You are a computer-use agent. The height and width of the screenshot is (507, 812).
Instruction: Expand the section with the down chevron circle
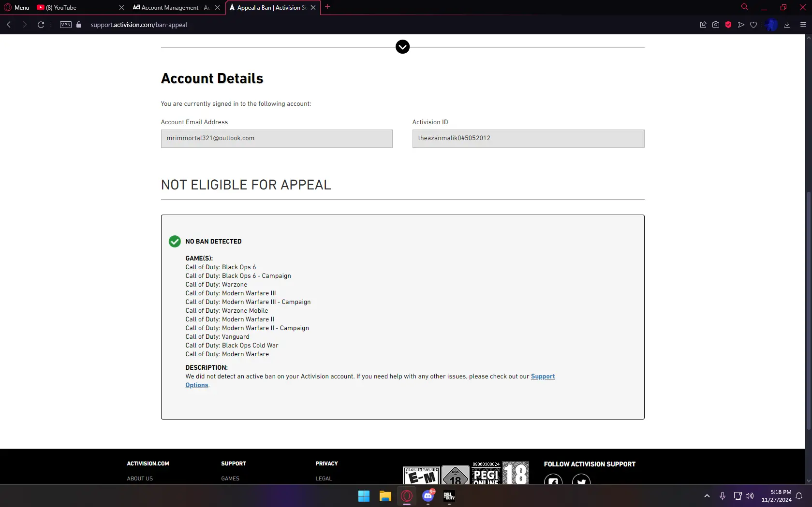point(402,47)
